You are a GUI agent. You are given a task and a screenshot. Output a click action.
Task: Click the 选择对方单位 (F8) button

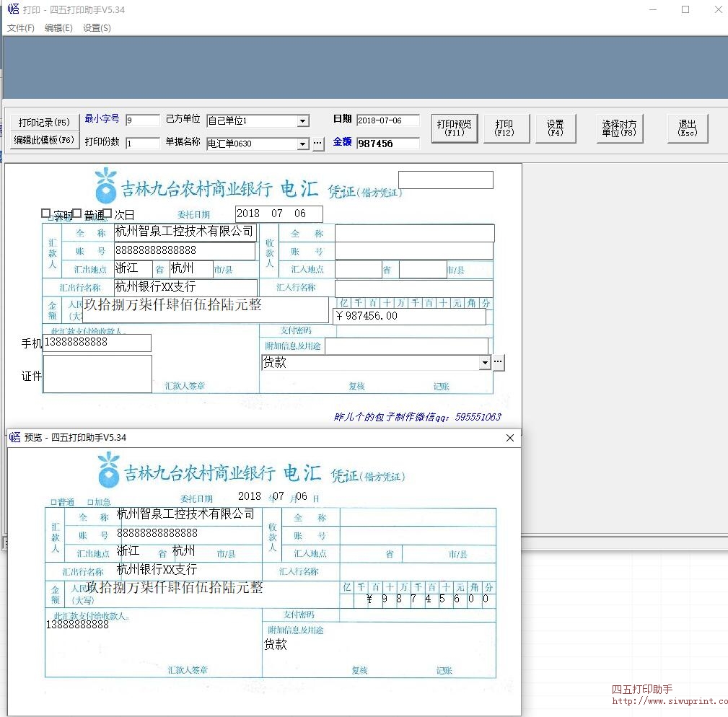pyautogui.click(x=619, y=128)
